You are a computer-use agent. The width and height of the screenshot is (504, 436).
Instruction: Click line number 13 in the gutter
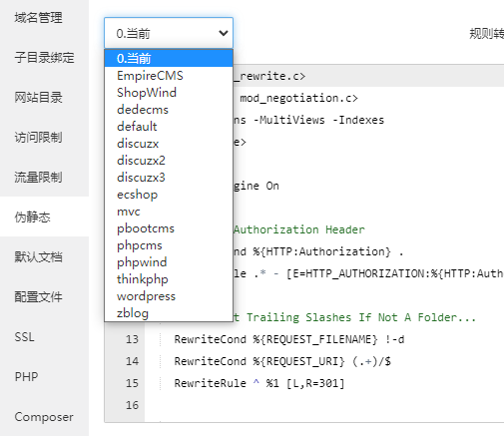[132, 339]
